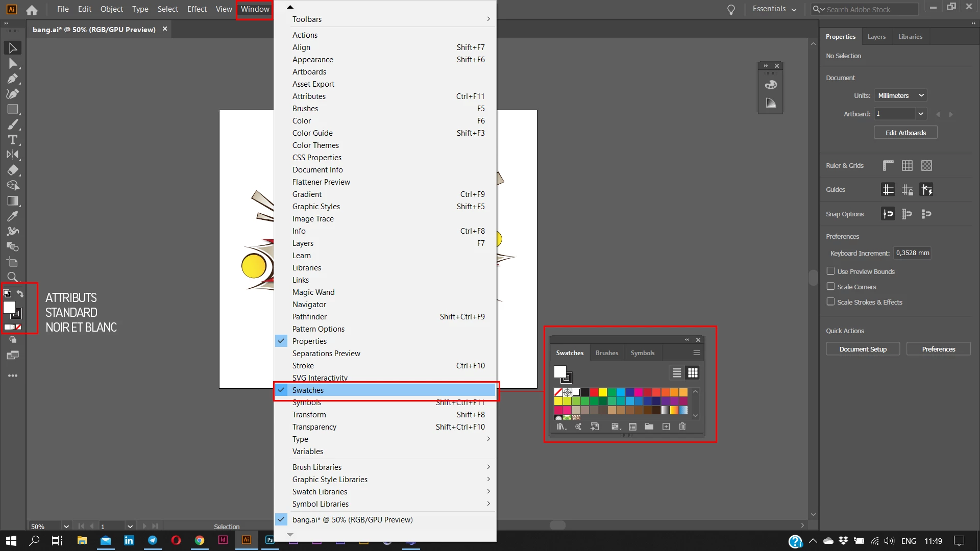Choose Pathfinder from the Window menu
The width and height of the screenshot is (980, 551).
pos(309,316)
